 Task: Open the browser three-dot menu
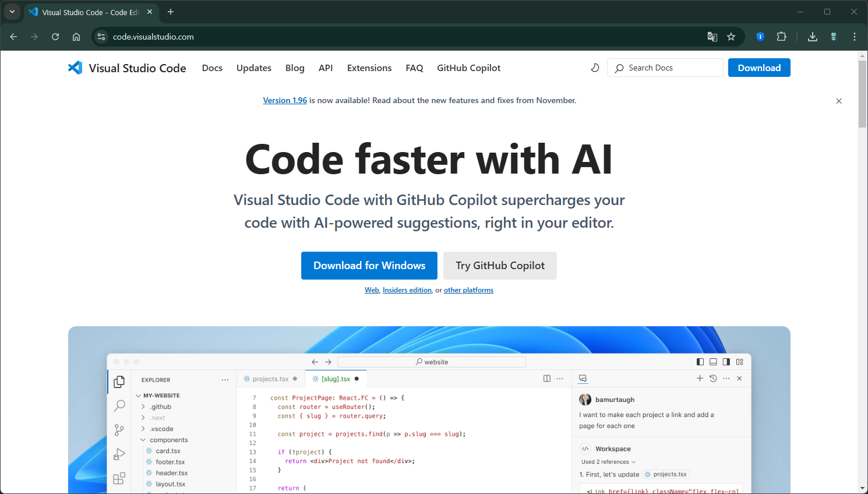tap(855, 37)
